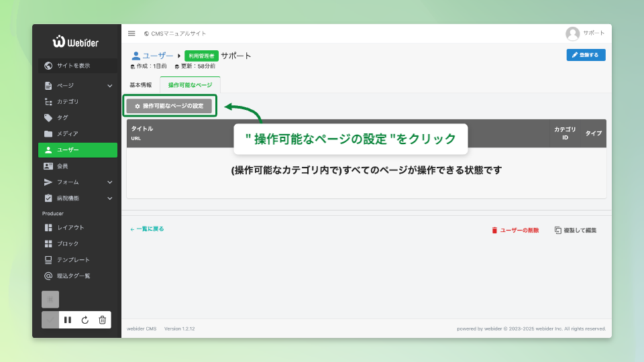Toggle the hamburger menu in the top bar
644x362 pixels.
click(131, 34)
